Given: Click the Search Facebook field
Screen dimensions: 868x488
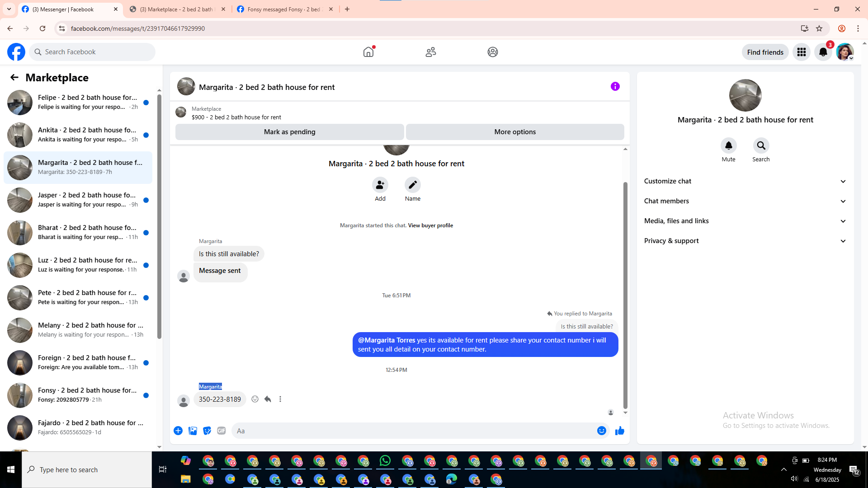Looking at the screenshot, I should [x=92, y=52].
